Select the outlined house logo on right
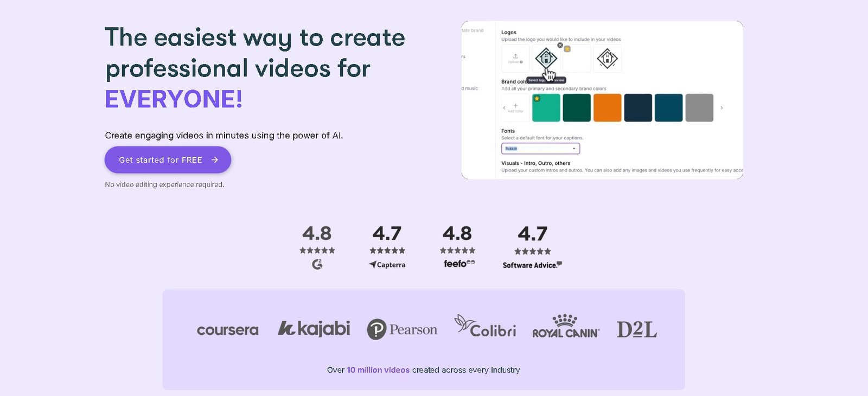This screenshot has height=396, width=868. coord(607,58)
